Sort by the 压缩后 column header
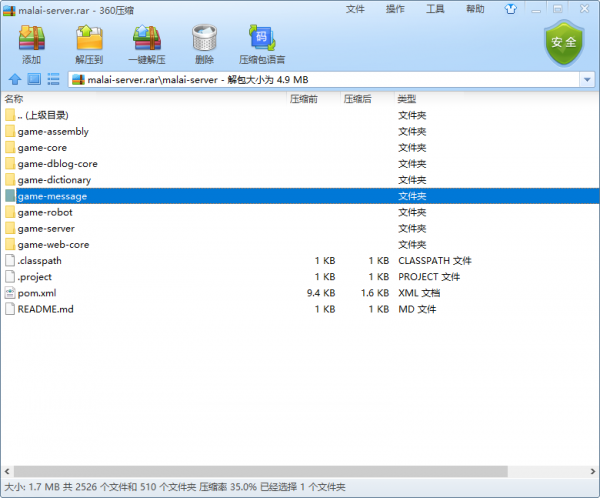 click(367, 99)
